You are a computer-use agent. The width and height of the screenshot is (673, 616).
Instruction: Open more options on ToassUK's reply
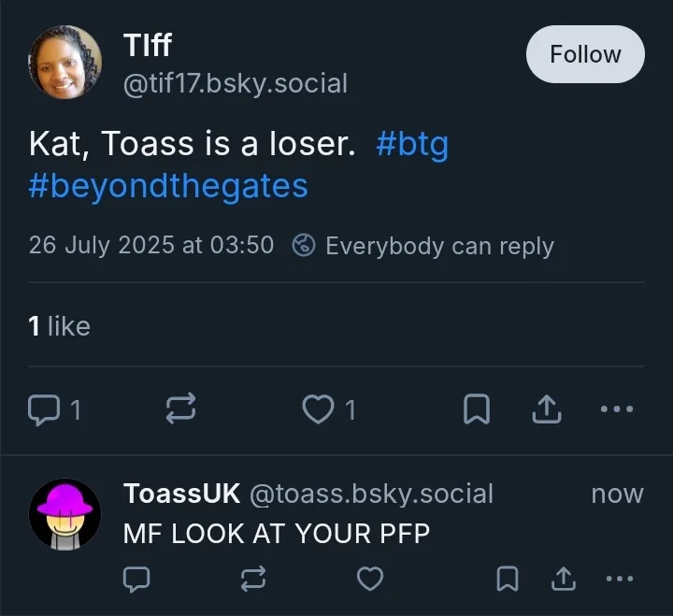(618, 580)
